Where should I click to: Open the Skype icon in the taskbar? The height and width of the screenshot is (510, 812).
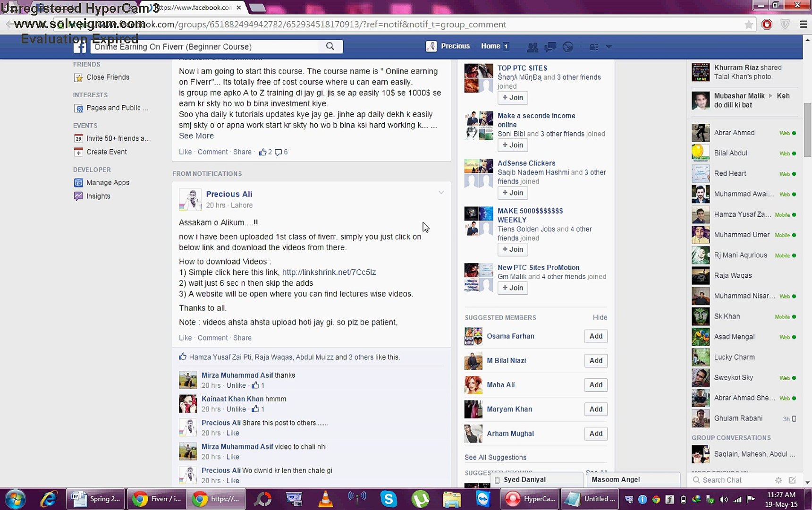(389, 499)
